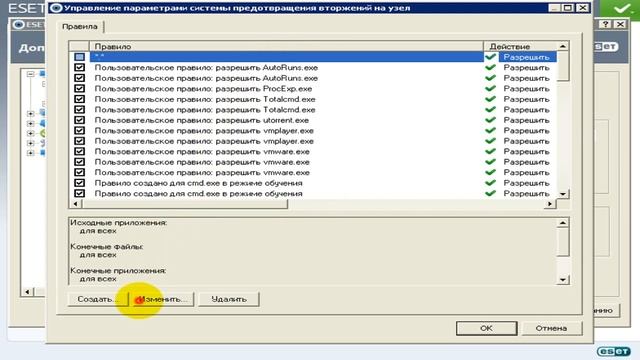Click the rules list scroll-right arrow
This screenshot has height=360, width=640.
click(550, 203)
